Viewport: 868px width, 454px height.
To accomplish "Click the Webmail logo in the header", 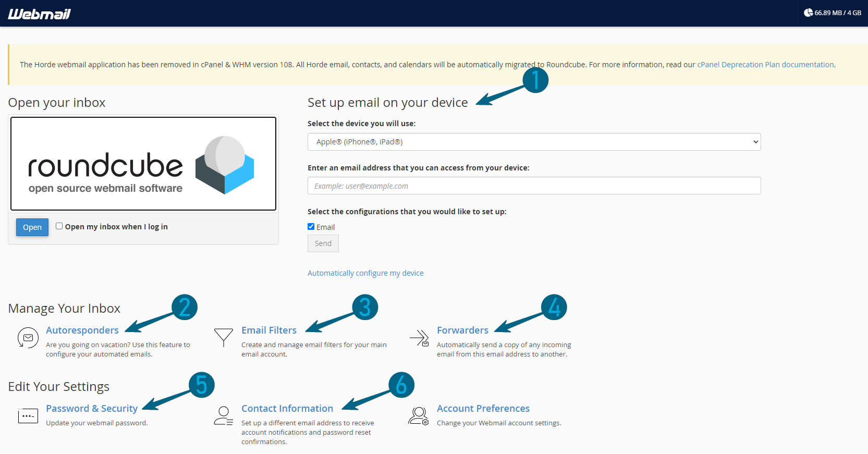I will coord(39,14).
